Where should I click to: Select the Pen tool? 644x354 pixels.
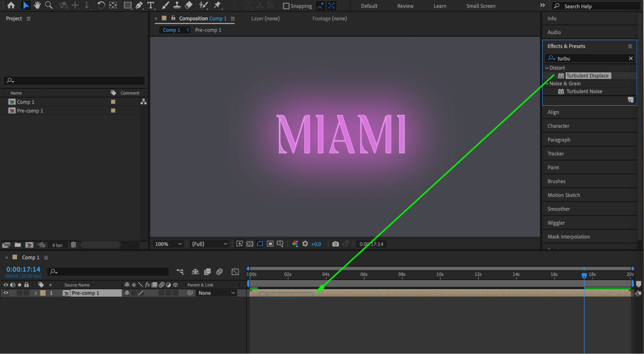(x=139, y=5)
